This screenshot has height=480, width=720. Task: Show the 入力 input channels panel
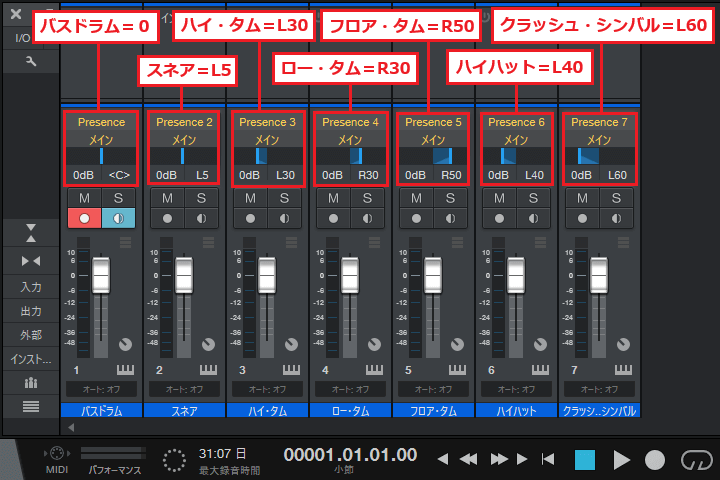[x=30, y=287]
